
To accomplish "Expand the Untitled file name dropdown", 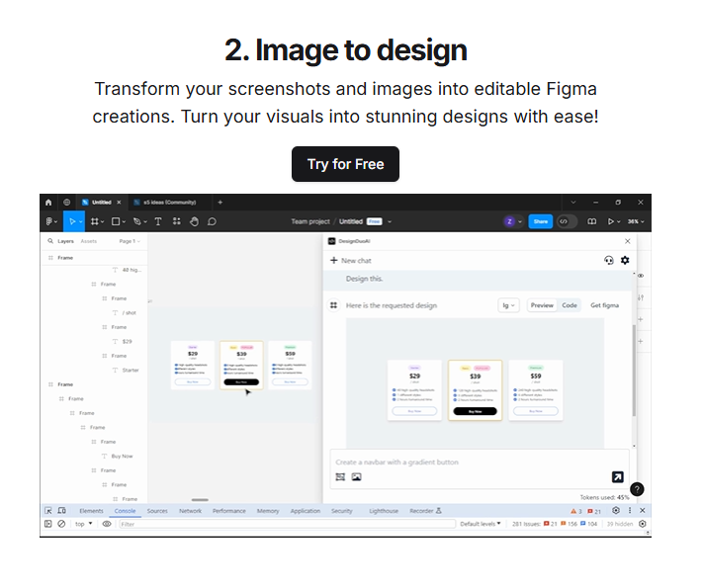I will (390, 221).
